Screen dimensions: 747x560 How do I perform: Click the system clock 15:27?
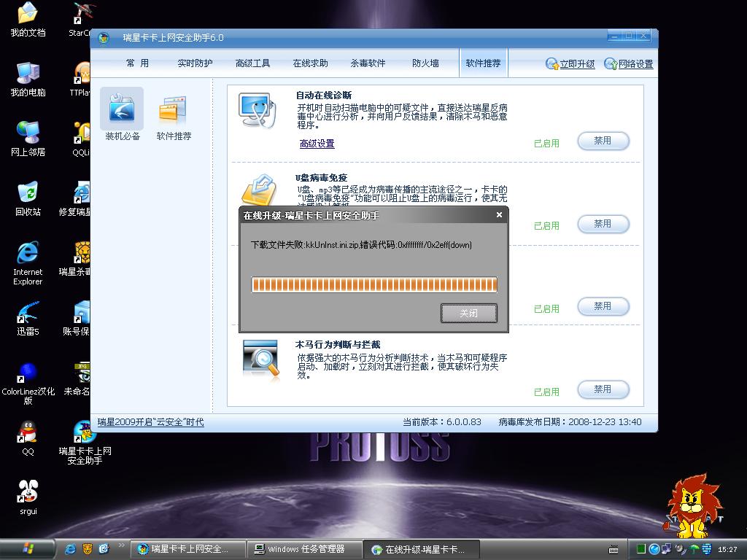pos(727,550)
